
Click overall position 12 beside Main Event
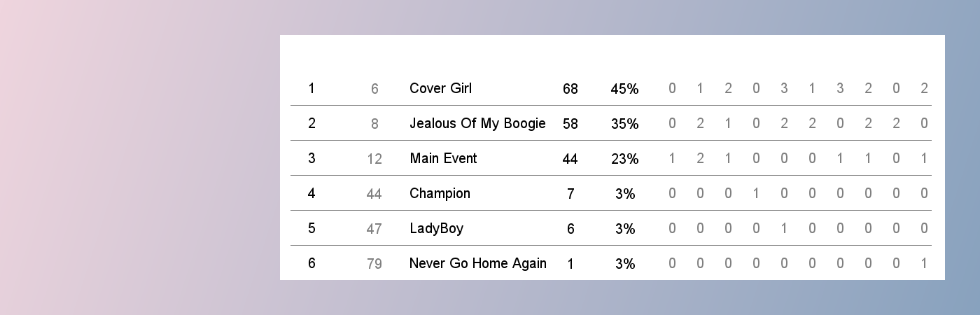point(374,159)
